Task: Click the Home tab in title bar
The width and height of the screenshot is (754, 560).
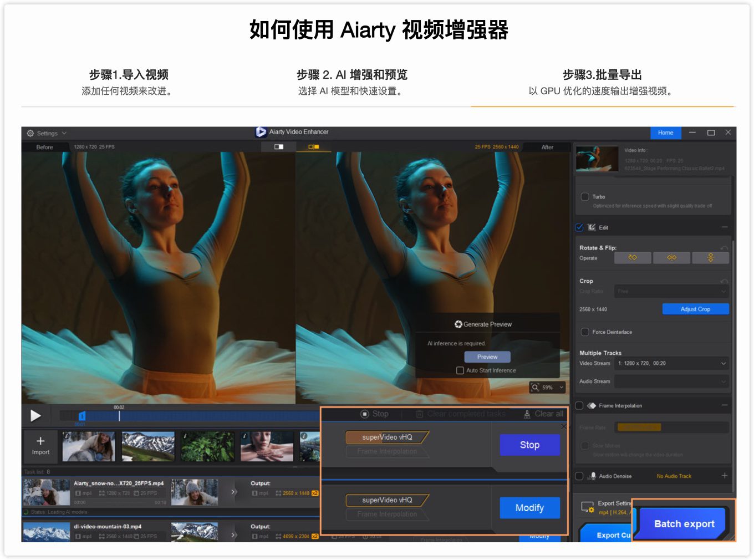Action: point(665,133)
